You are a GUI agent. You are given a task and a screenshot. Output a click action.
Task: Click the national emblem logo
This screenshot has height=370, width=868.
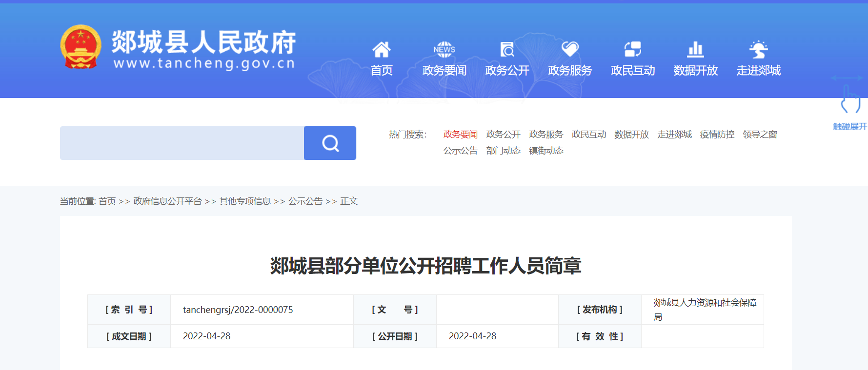[x=81, y=47]
